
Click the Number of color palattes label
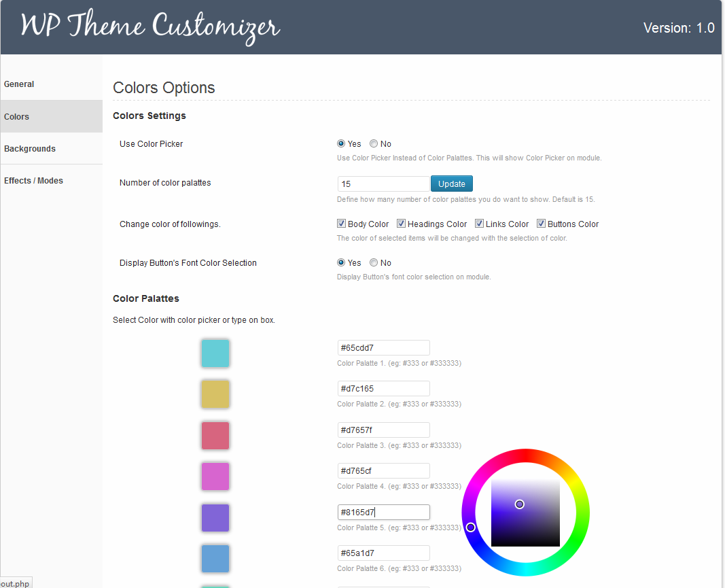[x=165, y=183]
